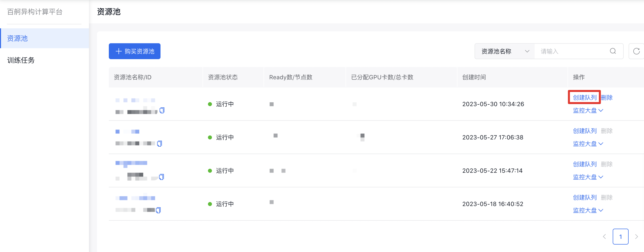The height and width of the screenshot is (252, 644).
Task: Expand 监控大盘 for the 2023-05-22 pool
Action: 588,177
